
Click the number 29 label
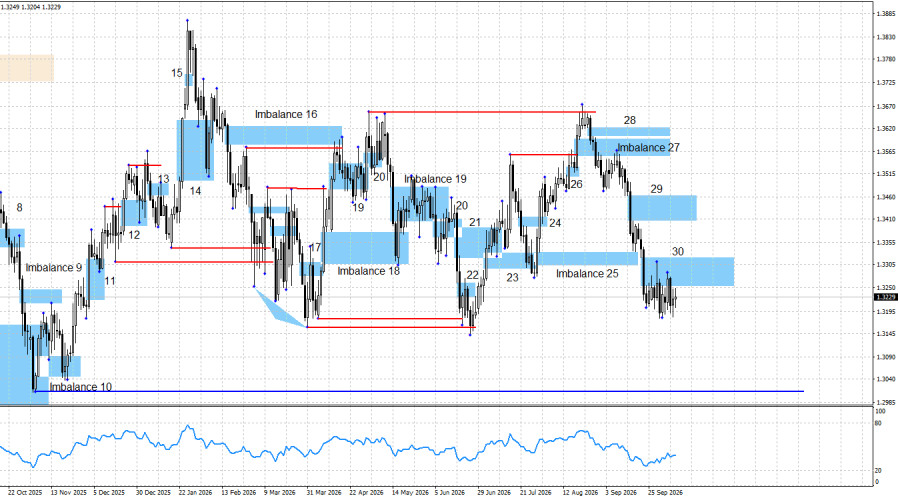pos(657,189)
